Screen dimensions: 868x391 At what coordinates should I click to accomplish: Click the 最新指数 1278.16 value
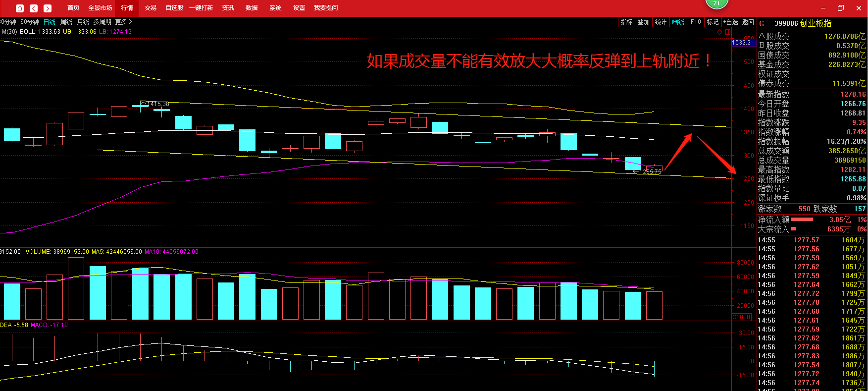tap(853, 94)
